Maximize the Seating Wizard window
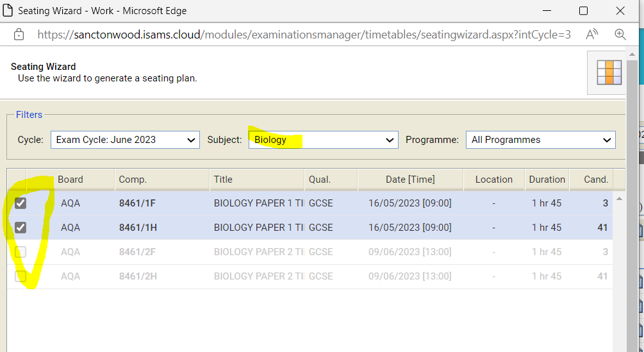 [583, 11]
